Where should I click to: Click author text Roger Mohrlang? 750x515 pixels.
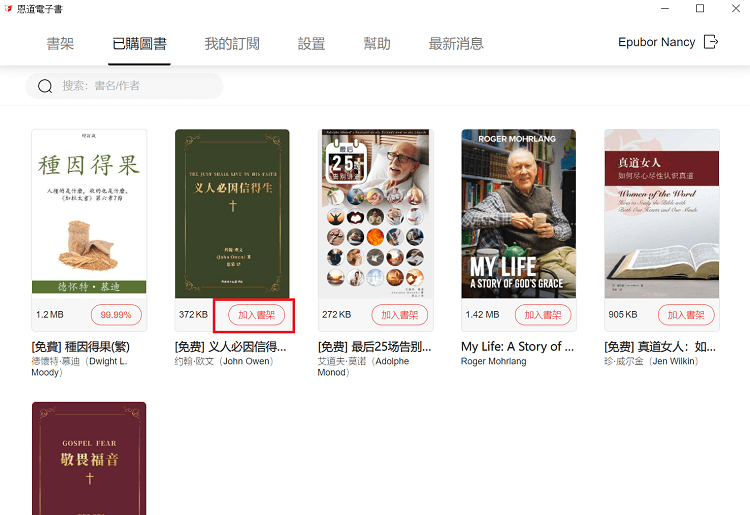[494, 362]
